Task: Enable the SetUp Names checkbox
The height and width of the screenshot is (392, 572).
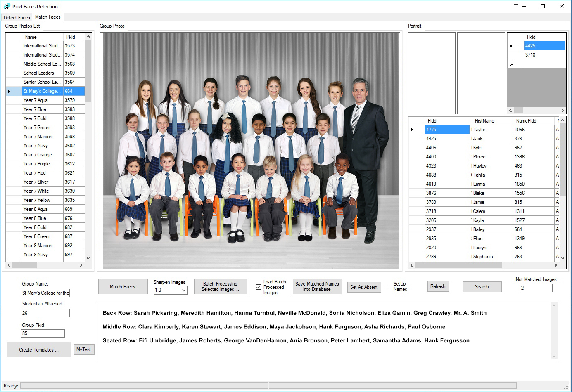Action: click(x=389, y=287)
